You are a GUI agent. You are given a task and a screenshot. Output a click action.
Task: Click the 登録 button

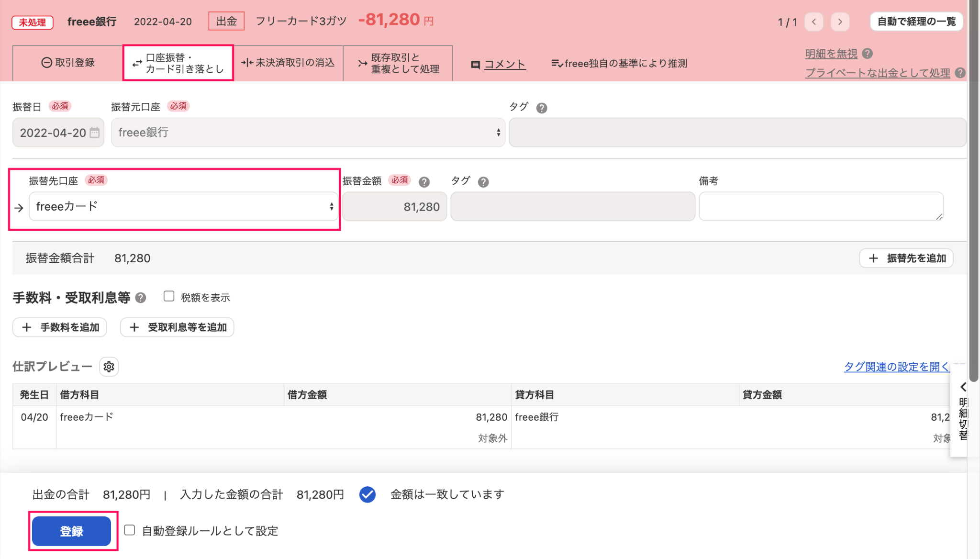click(x=72, y=531)
